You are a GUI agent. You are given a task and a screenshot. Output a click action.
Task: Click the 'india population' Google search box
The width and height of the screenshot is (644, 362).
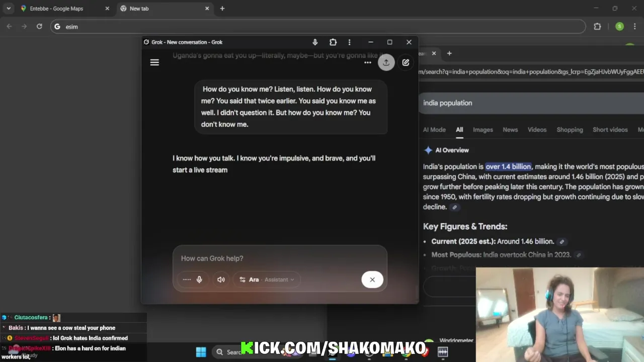[531, 103]
